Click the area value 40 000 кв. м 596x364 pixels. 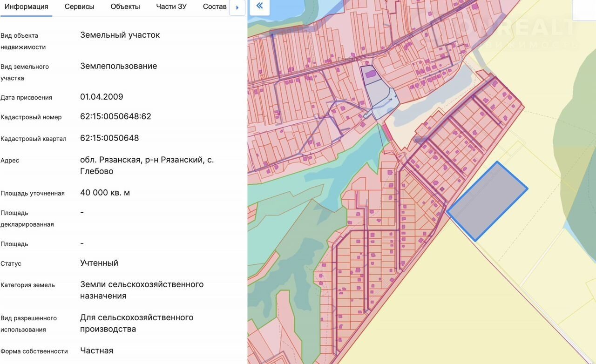click(x=105, y=193)
